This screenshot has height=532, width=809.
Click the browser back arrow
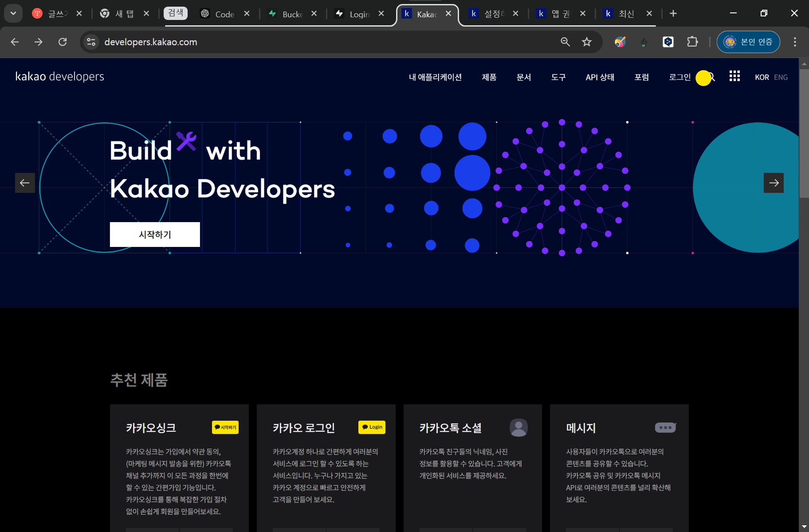click(x=15, y=42)
